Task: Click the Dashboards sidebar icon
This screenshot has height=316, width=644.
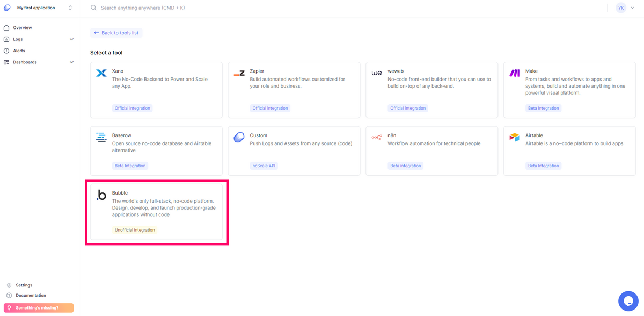Action: click(x=6, y=62)
